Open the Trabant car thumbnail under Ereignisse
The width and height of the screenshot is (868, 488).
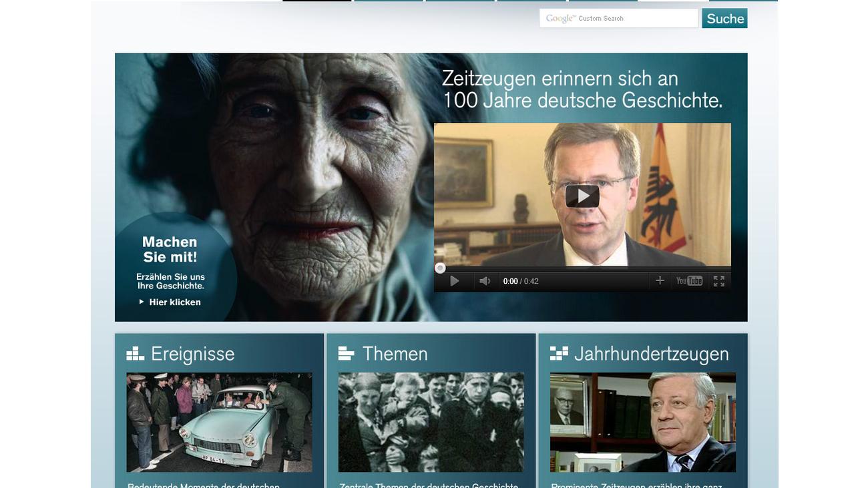coord(219,422)
